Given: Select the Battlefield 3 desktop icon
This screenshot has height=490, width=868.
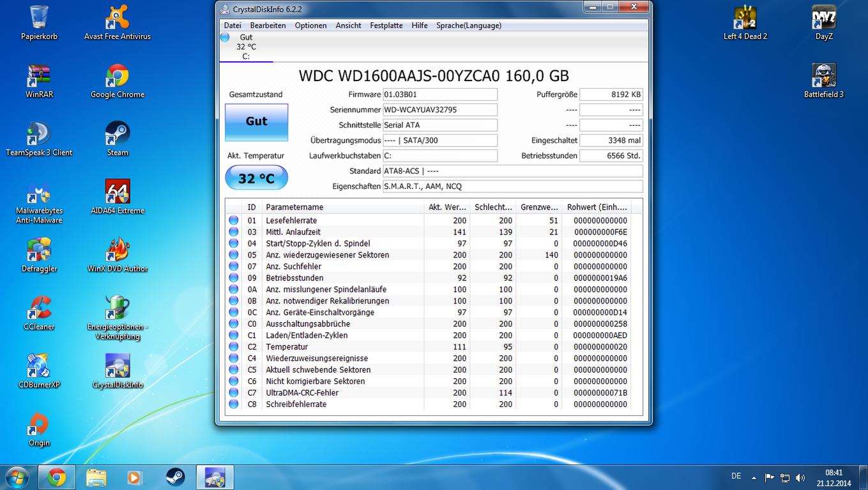Looking at the screenshot, I should pyautogui.click(x=824, y=81).
